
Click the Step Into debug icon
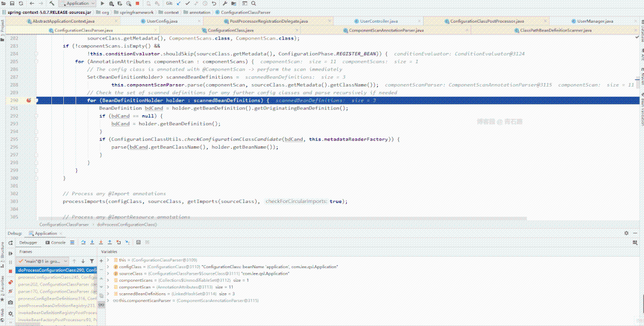pos(92,242)
